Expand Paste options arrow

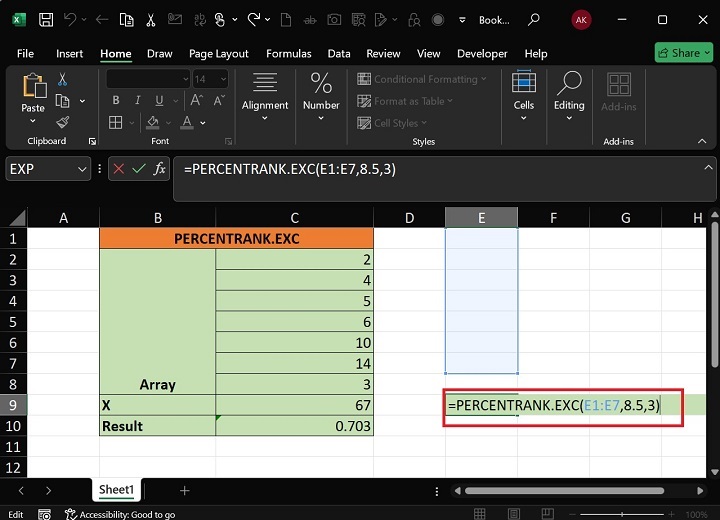coord(33,121)
